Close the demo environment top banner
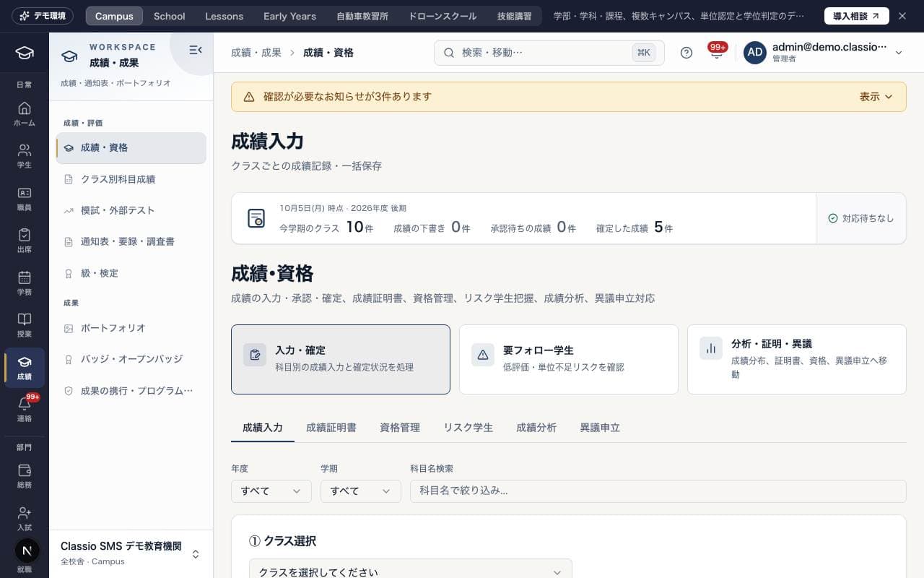Viewport: 924px width, 578px height. pos(902,16)
